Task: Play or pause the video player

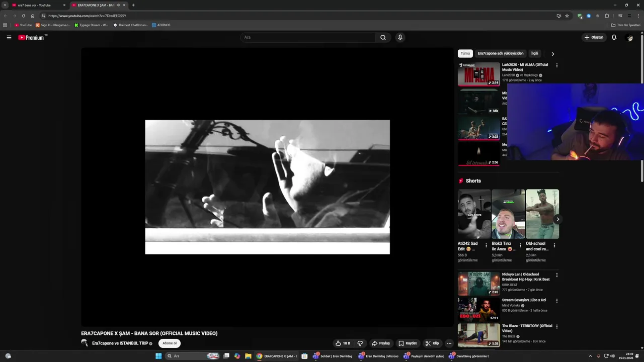Action: [267, 187]
